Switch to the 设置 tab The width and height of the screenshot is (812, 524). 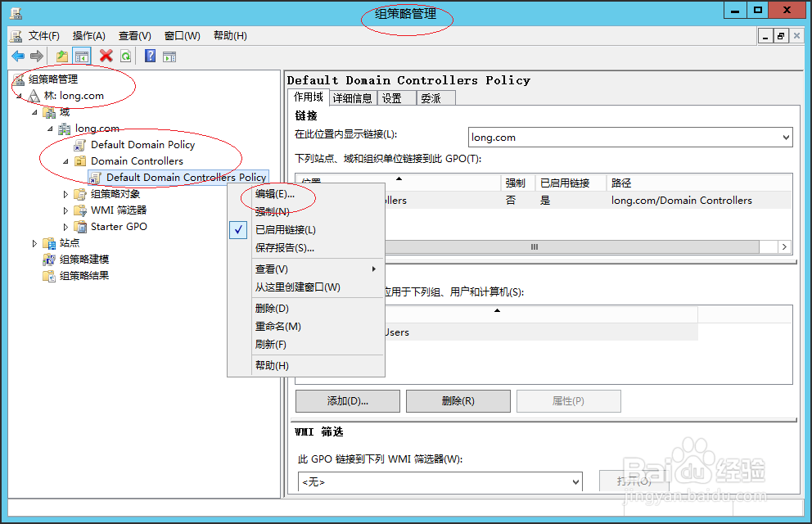[394, 97]
